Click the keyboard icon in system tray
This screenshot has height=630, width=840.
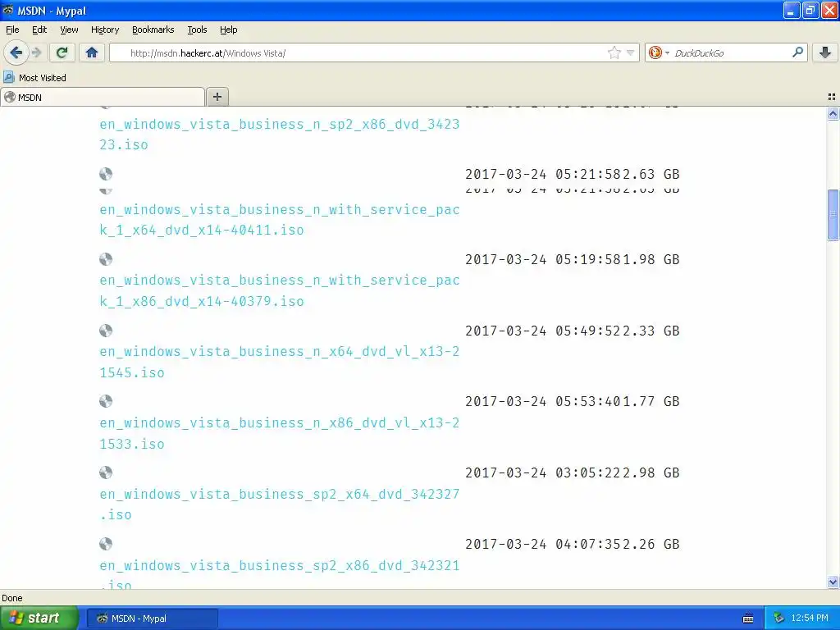[748, 619]
